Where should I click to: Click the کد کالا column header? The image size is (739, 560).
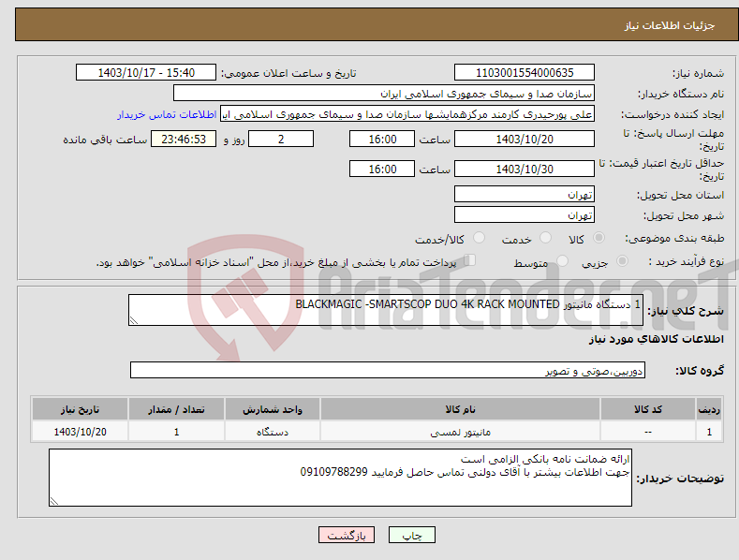click(648, 409)
